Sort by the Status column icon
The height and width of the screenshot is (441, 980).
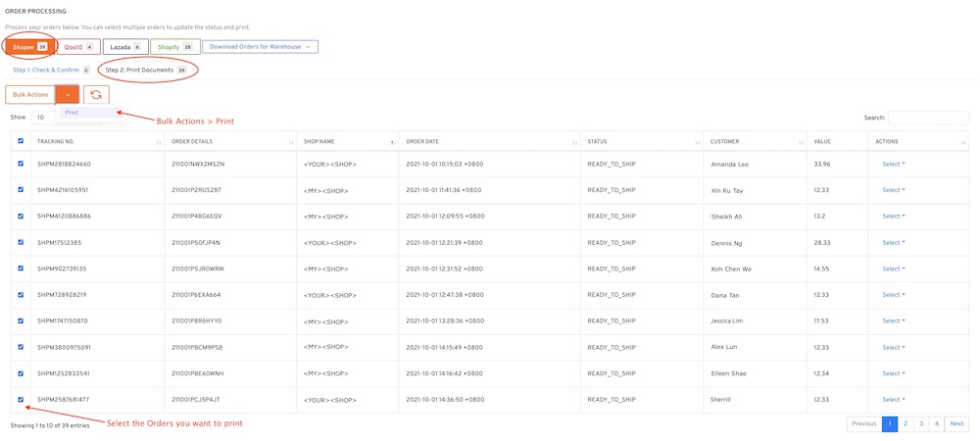(x=699, y=143)
